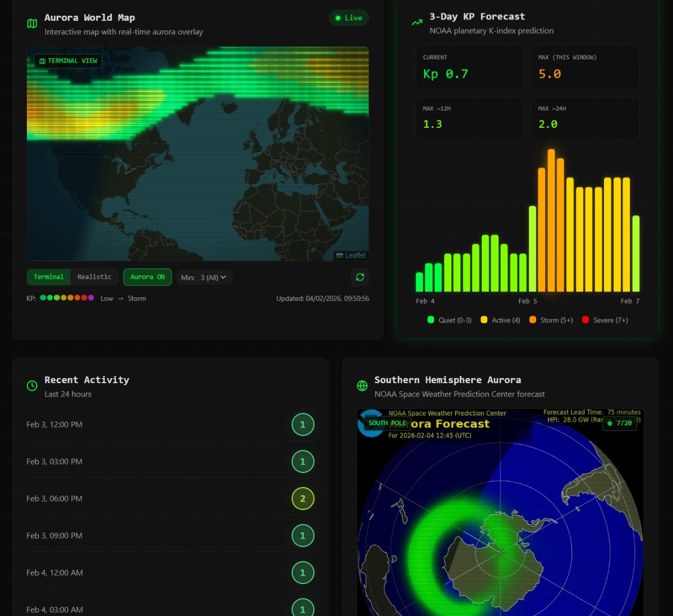The width and height of the screenshot is (673, 616).
Task: Click the refresh icon below the map
Action: coord(359,277)
